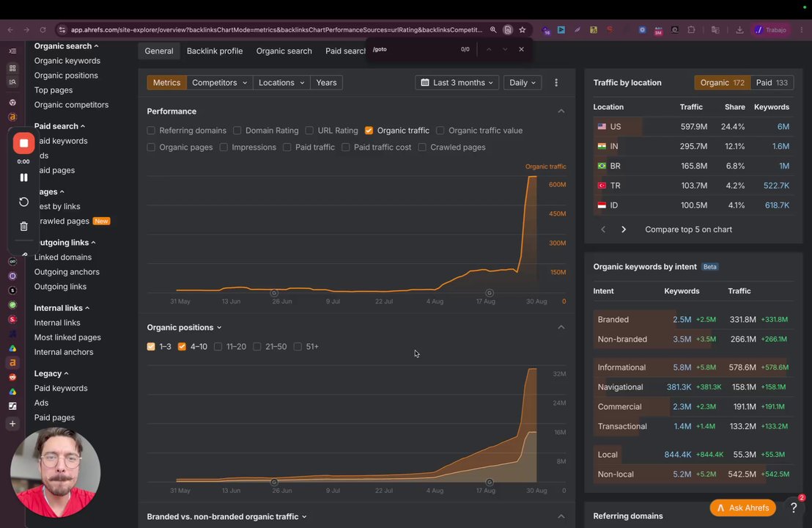Enable the Referring domains checkbox
The image size is (812, 528).
click(151, 131)
